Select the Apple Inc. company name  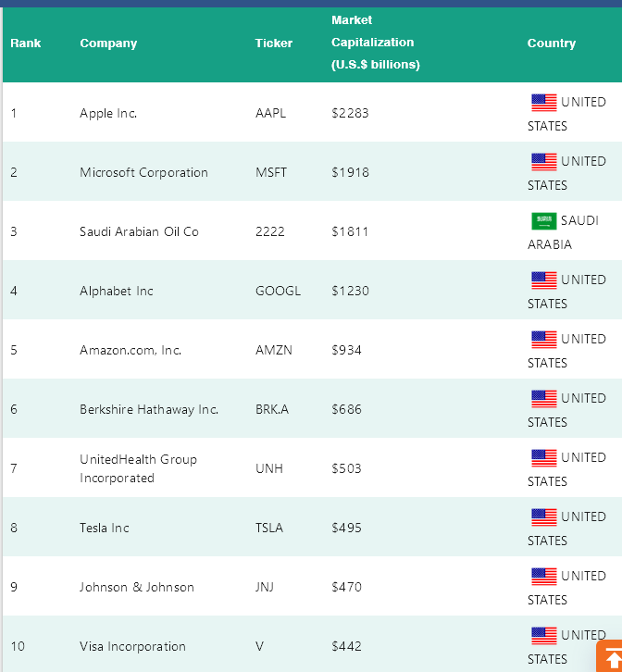tap(108, 113)
